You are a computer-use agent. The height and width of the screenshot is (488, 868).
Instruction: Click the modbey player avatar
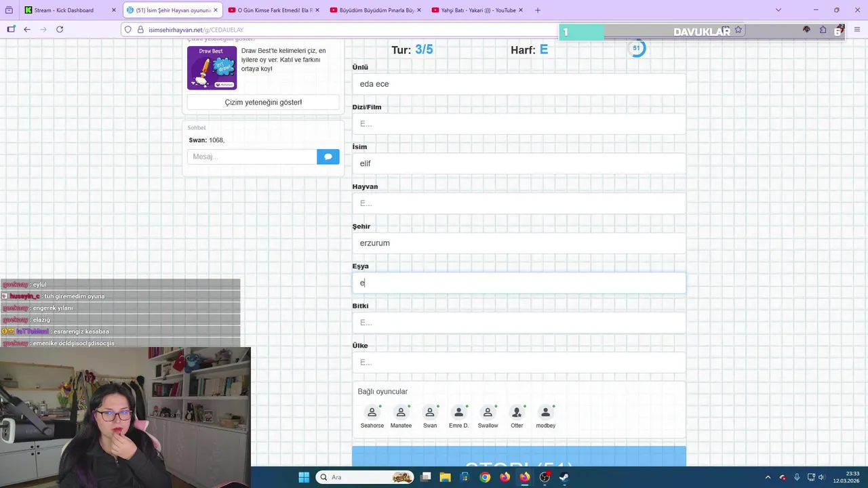coord(545,412)
